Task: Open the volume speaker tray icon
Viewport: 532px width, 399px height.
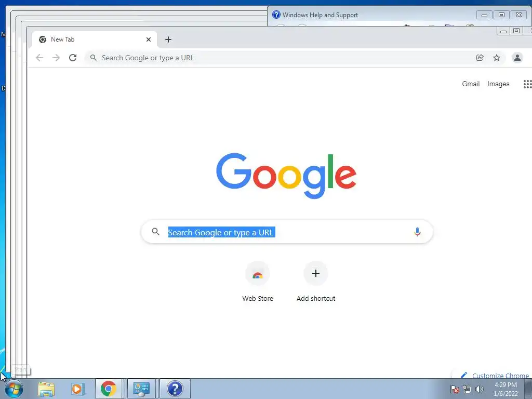Action: pyautogui.click(x=480, y=389)
